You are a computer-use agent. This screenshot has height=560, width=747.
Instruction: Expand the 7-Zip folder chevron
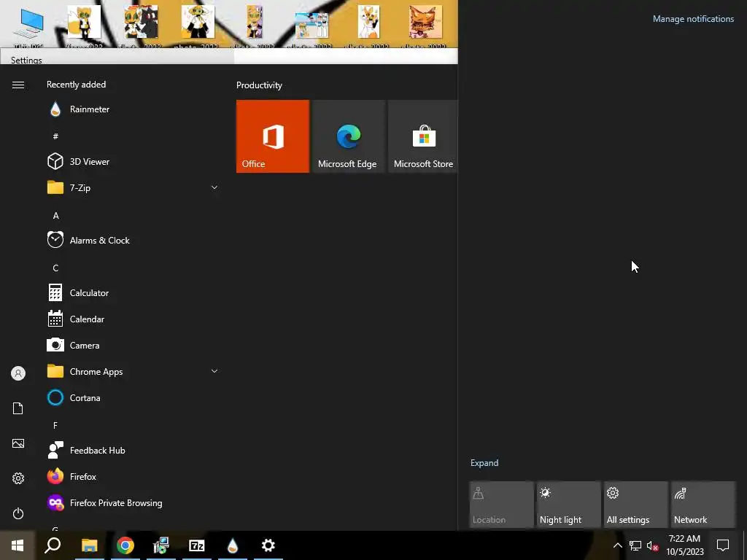click(214, 187)
